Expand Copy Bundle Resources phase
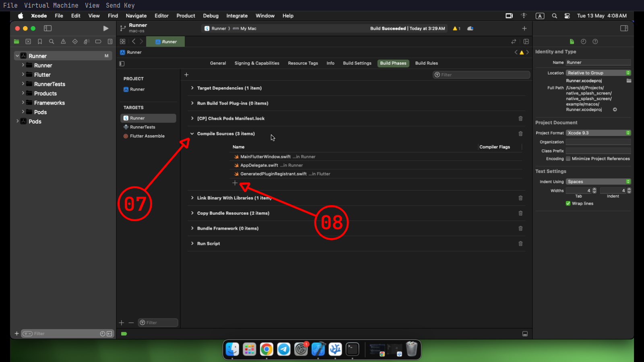This screenshot has height=362, width=644. (192, 213)
